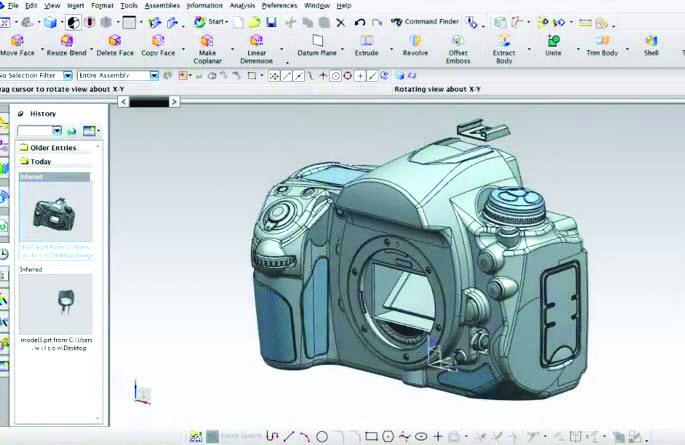
Task: Open dropdown arrow beside Move Face
Action: (42, 49)
